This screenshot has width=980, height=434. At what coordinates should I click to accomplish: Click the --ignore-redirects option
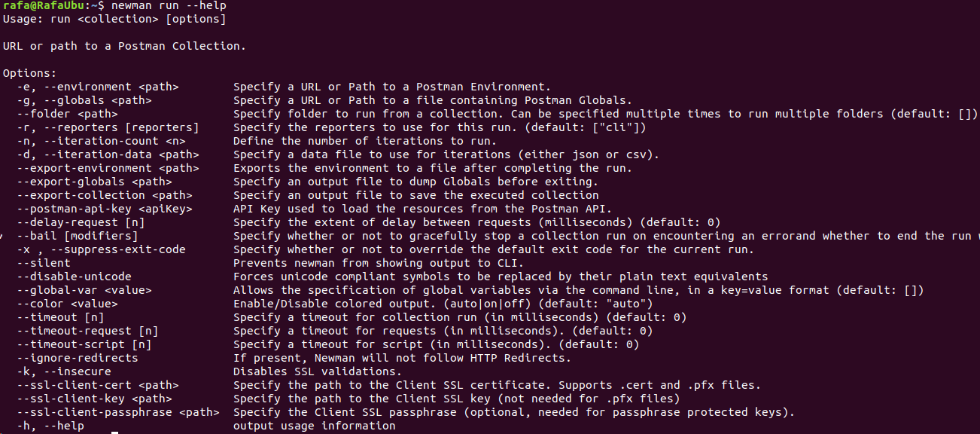pos(77,358)
